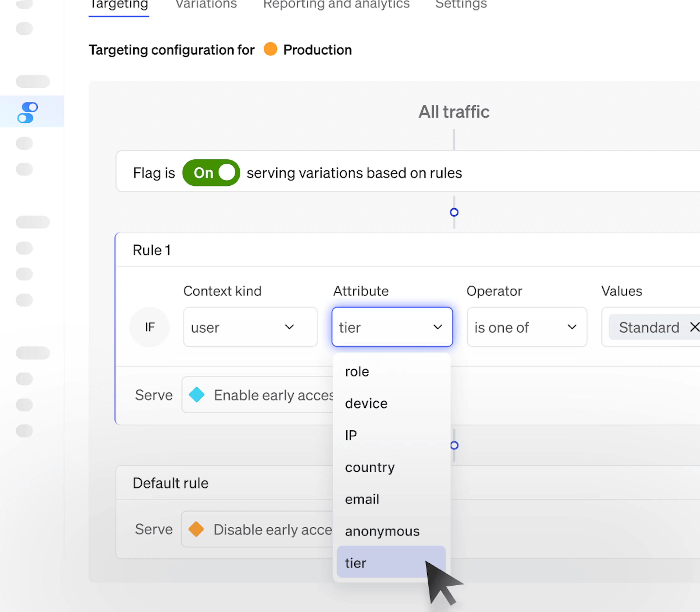Switch the flag state using the On switch

(211, 172)
